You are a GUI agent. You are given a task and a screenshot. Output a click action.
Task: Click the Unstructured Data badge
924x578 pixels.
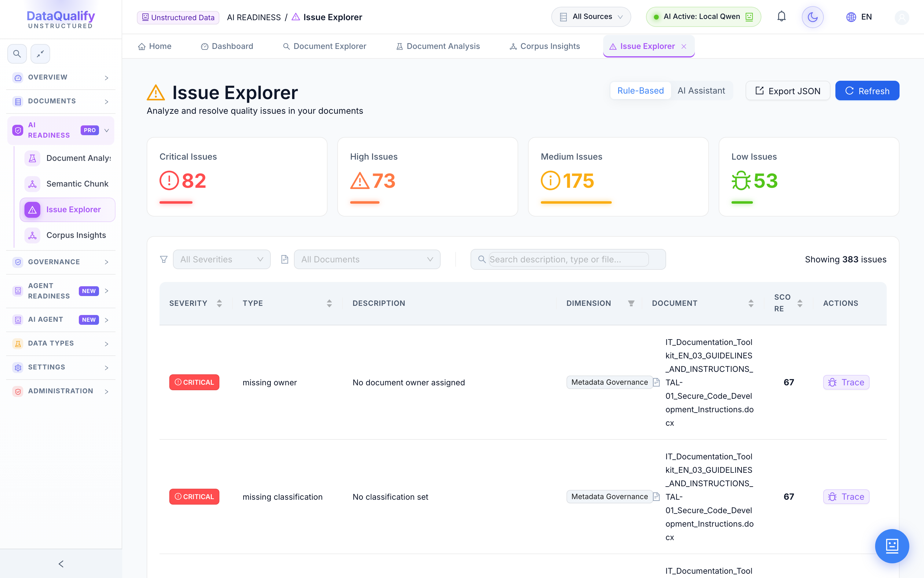coord(178,17)
